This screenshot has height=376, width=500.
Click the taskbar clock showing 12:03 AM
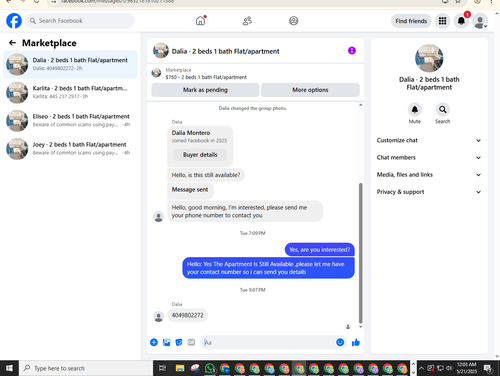pyautogui.click(x=467, y=368)
